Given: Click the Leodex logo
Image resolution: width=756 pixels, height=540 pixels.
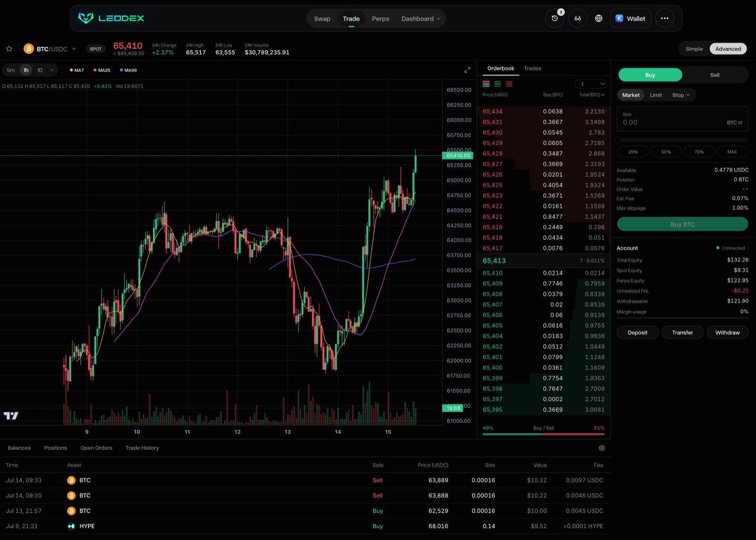Looking at the screenshot, I should pyautogui.click(x=111, y=18).
